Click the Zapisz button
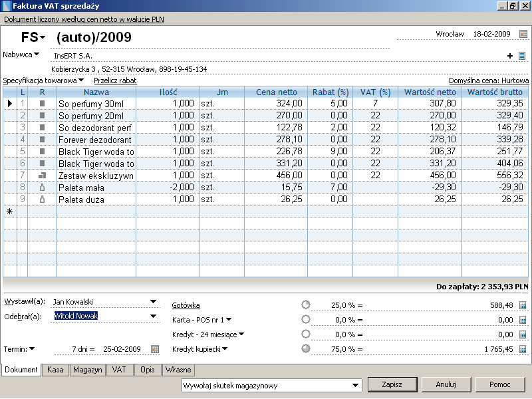The width and height of the screenshot is (532, 399). [x=392, y=384]
